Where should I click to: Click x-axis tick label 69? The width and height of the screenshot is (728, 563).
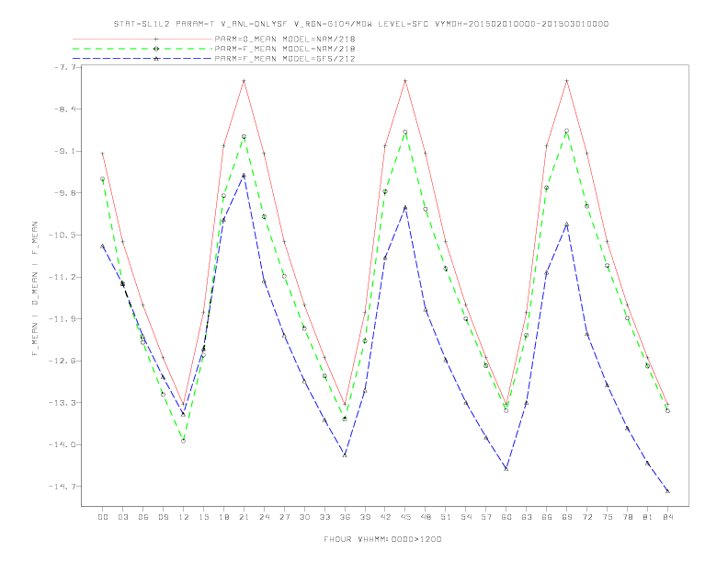567,517
